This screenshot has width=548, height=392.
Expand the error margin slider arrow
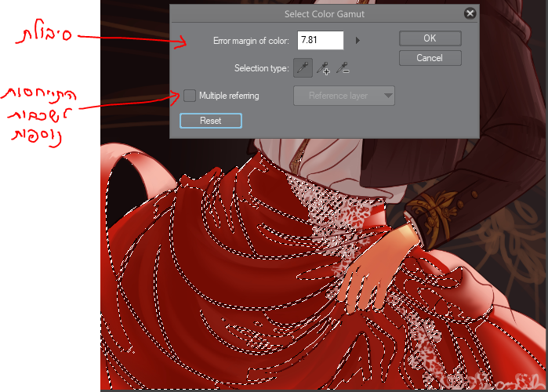tap(357, 41)
